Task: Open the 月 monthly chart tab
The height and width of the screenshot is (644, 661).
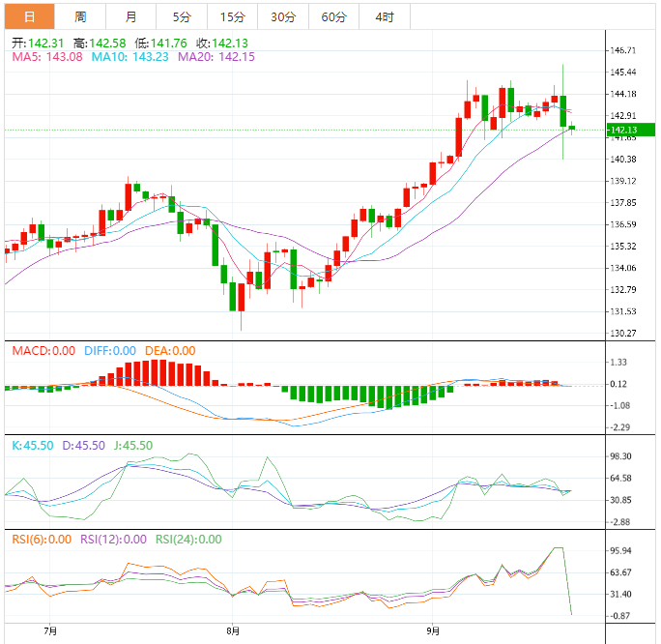Action: pyautogui.click(x=130, y=17)
